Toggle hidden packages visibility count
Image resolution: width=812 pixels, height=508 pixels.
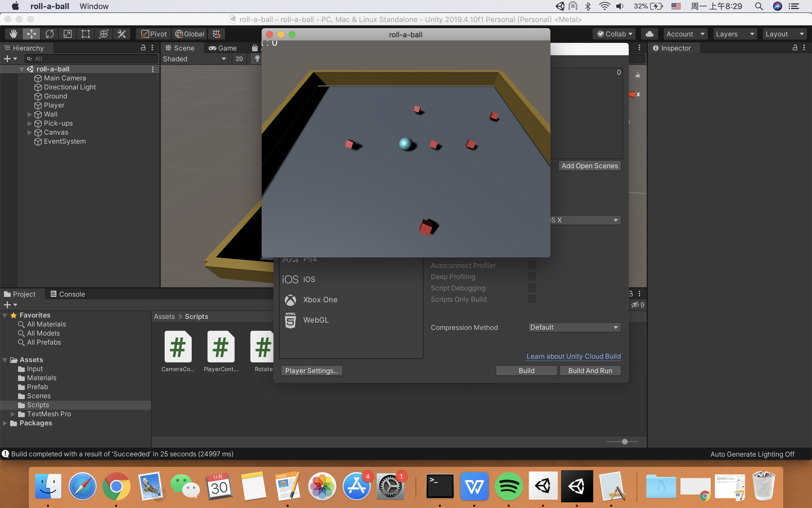(x=637, y=305)
